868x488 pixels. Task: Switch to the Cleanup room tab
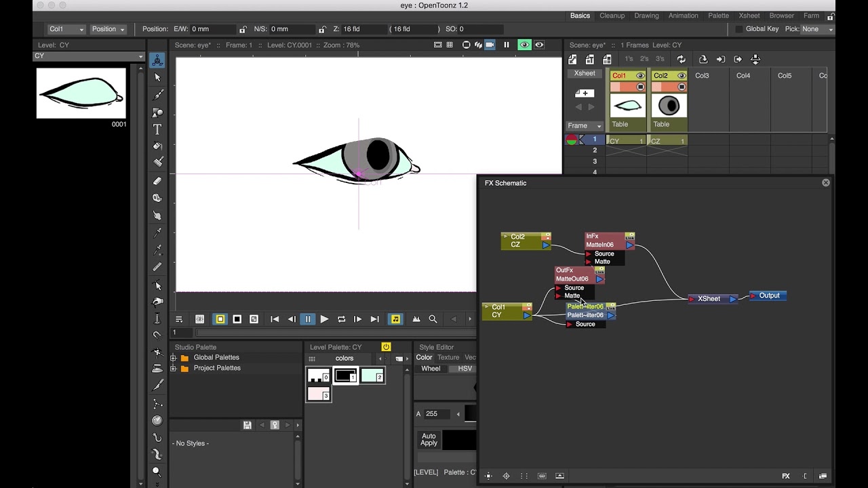point(612,16)
